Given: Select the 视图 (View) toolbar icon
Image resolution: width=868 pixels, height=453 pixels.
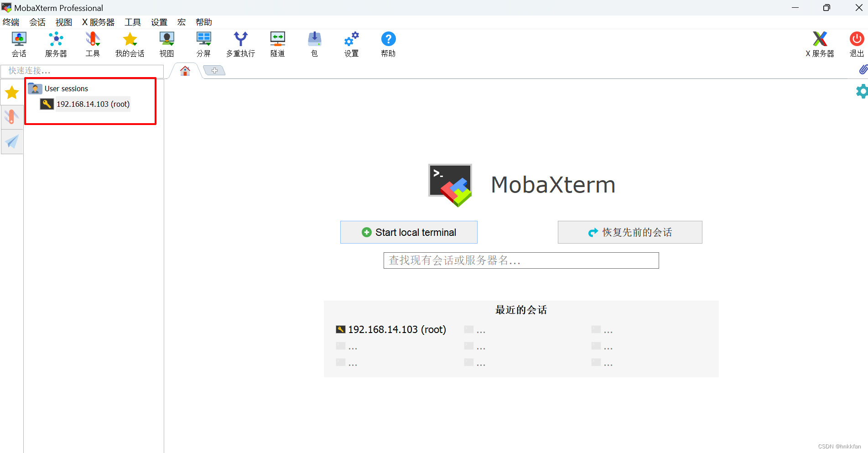Looking at the screenshot, I should click(166, 44).
